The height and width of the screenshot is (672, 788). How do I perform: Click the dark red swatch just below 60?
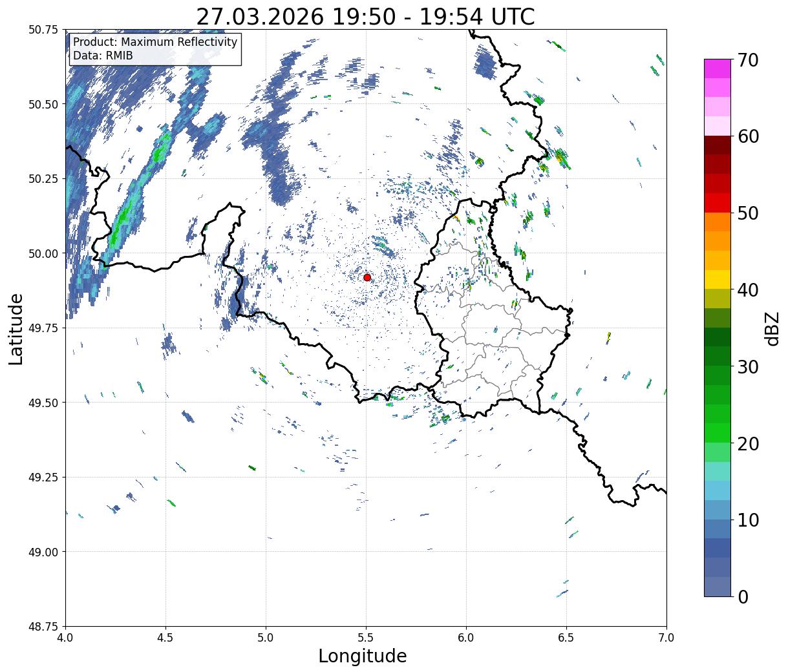coord(718,145)
